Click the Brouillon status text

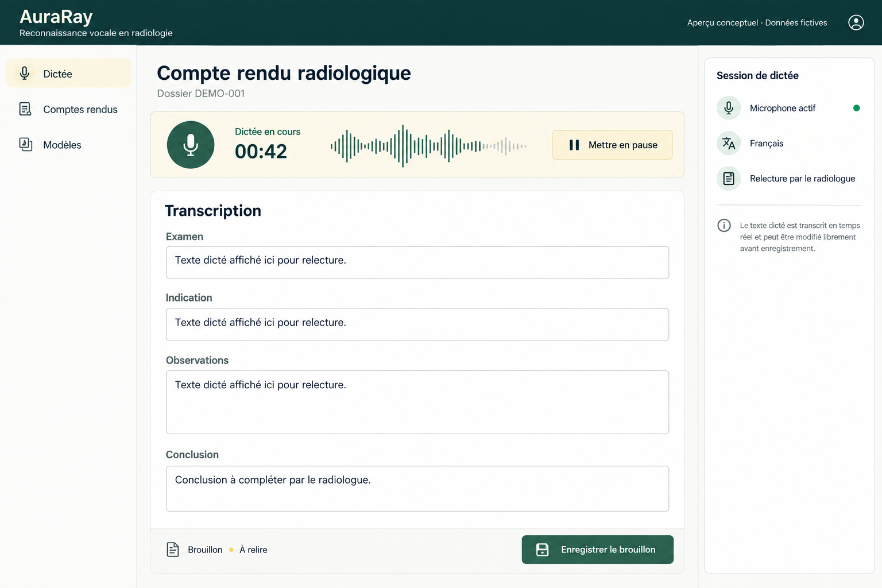(205, 550)
